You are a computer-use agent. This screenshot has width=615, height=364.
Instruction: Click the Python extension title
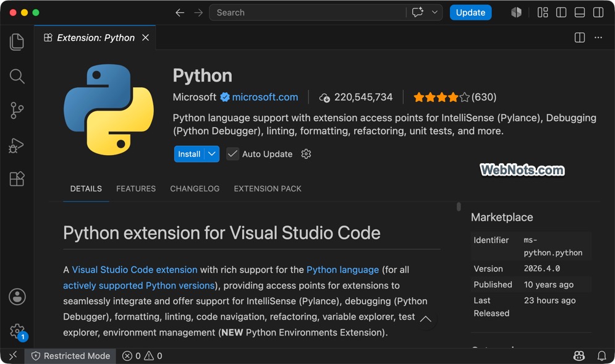tap(202, 75)
